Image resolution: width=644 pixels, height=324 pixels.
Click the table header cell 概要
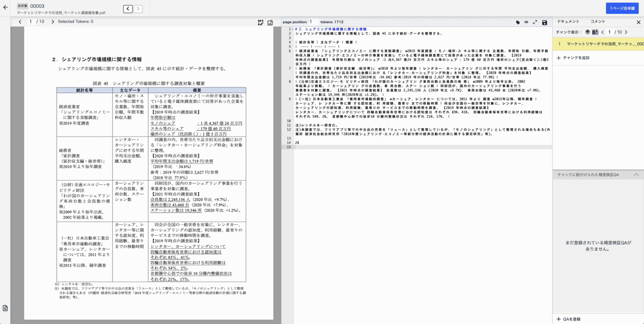click(x=197, y=90)
